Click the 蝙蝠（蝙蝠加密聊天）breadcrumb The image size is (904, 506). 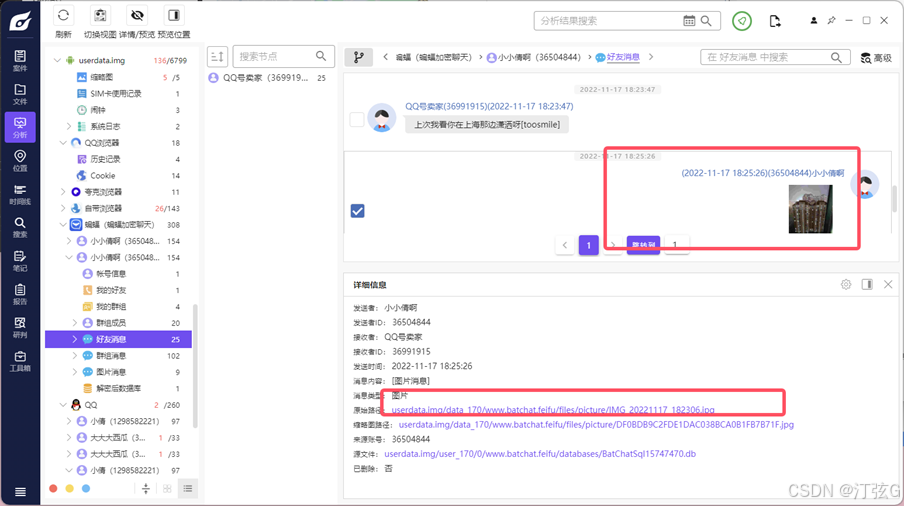click(x=434, y=58)
